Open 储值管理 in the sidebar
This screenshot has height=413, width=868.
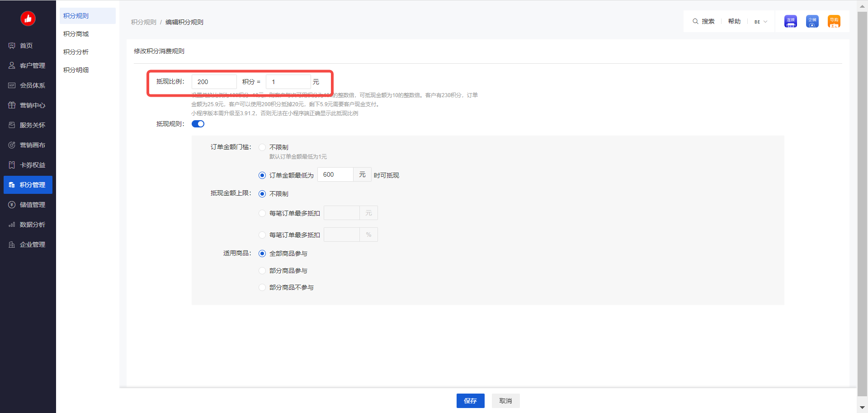[x=32, y=205]
